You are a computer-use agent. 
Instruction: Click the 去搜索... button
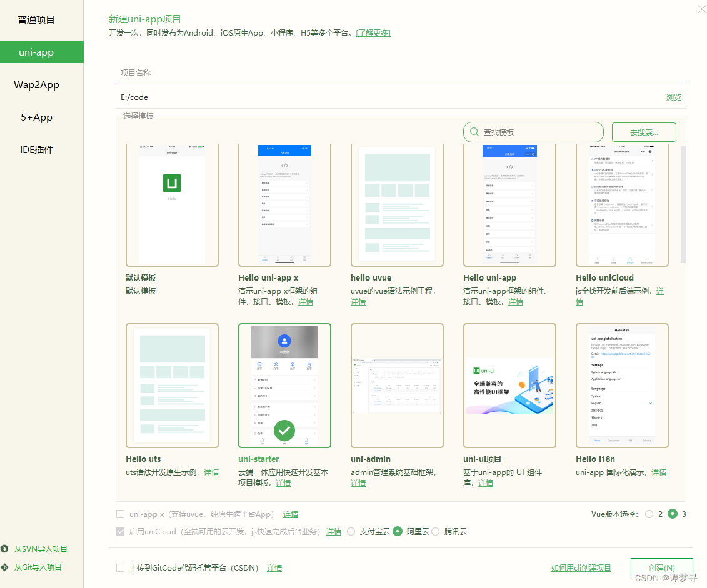[644, 132]
